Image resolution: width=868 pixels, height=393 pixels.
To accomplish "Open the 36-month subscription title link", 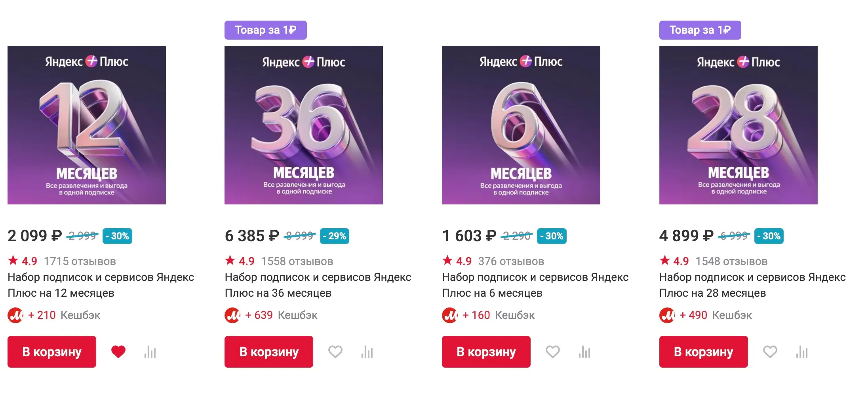I will pos(318,285).
